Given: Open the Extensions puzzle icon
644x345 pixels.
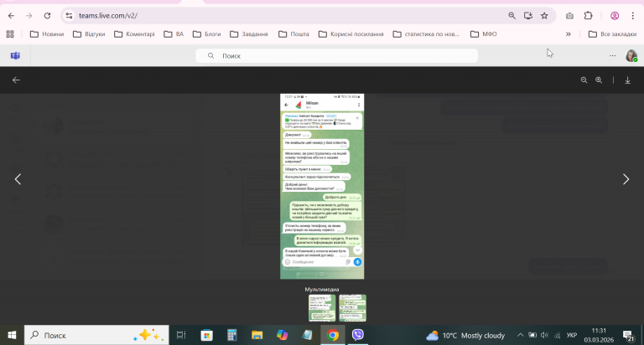Looking at the screenshot, I should coord(588,16).
